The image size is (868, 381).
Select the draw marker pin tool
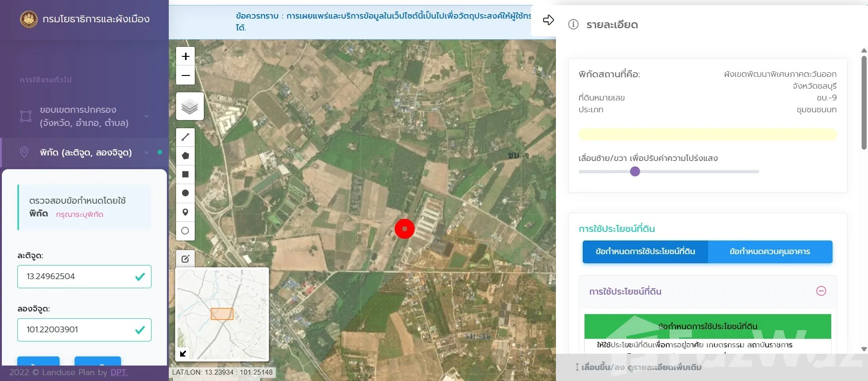[x=186, y=212]
